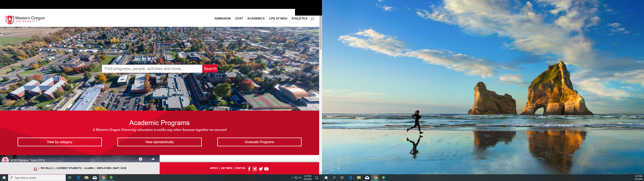
Task: Launch Edge from the second monitor's taskbar
Action: pos(351,178)
